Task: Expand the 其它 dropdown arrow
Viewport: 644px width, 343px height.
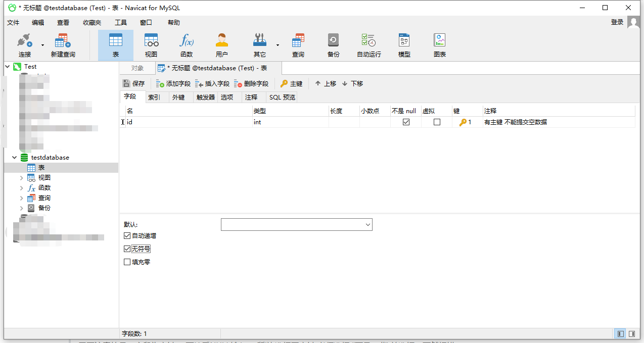Action: point(278,45)
